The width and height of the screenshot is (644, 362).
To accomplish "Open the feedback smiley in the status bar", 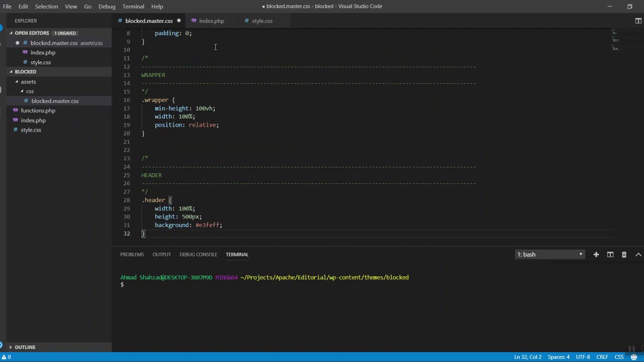I will click(634, 357).
